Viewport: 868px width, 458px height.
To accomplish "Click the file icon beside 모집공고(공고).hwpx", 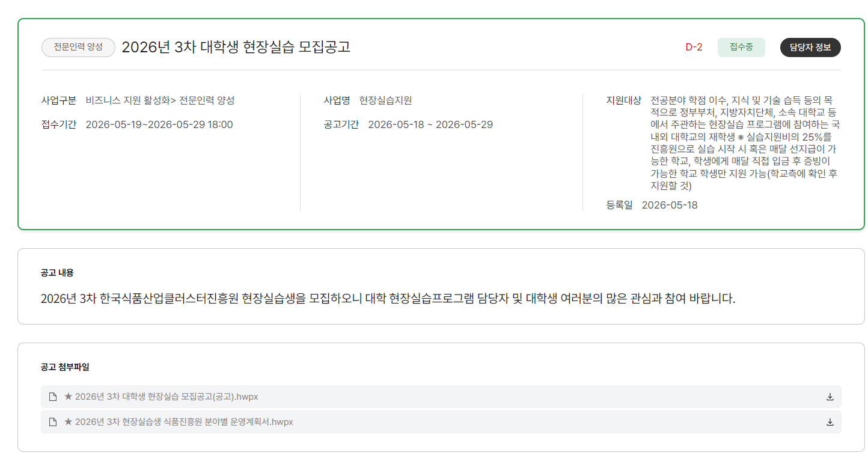I will [53, 397].
